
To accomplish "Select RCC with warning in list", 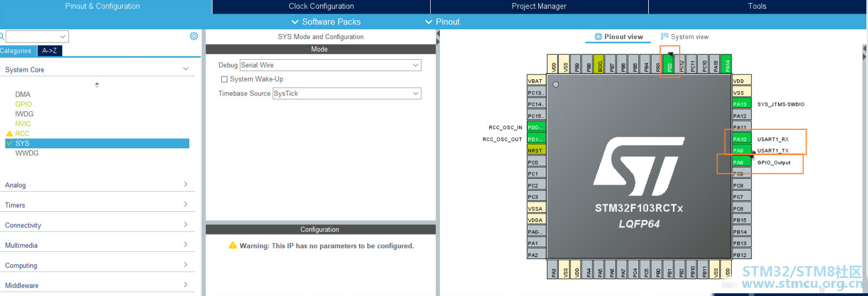I will point(22,134).
